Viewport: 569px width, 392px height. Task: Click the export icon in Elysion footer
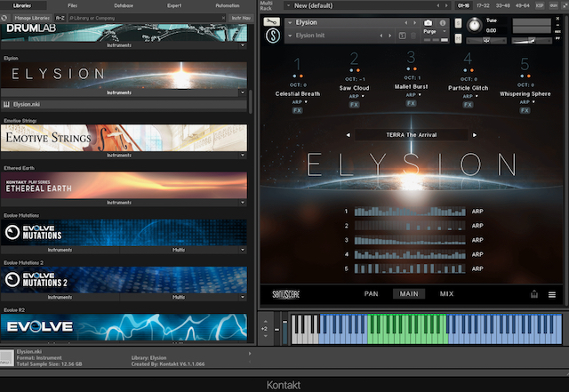pos(534,294)
